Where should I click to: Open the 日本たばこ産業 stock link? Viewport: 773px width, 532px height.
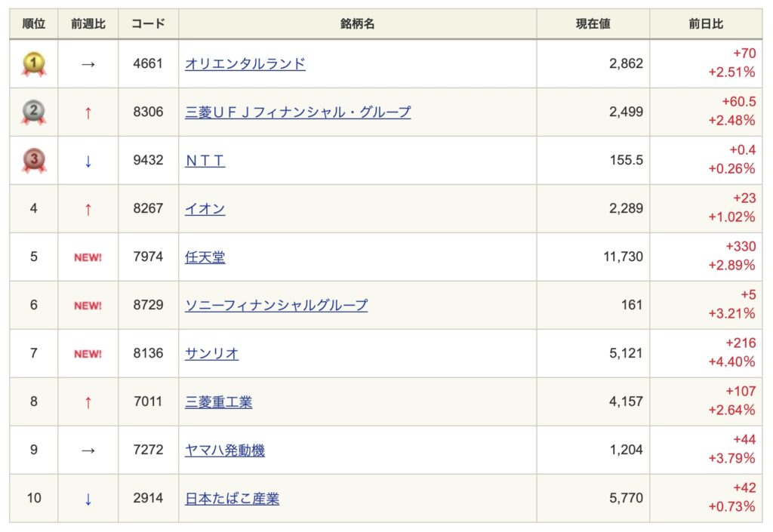click(x=232, y=499)
